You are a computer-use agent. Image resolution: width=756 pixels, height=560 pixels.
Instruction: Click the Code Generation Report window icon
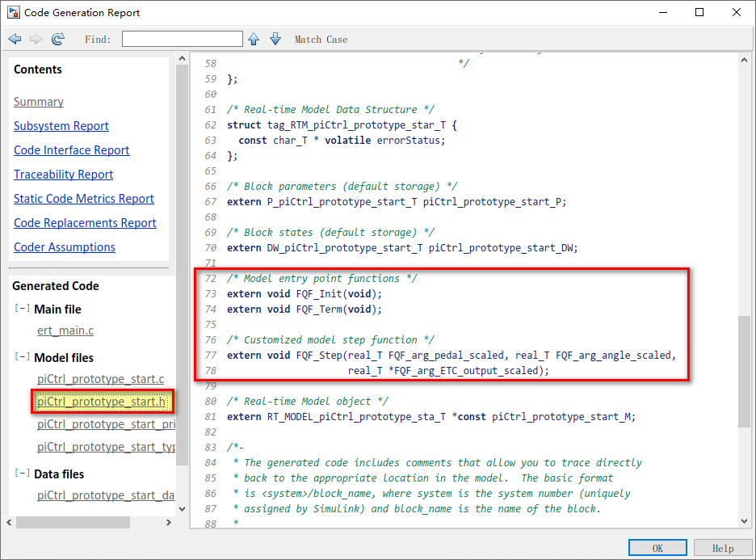(14, 13)
